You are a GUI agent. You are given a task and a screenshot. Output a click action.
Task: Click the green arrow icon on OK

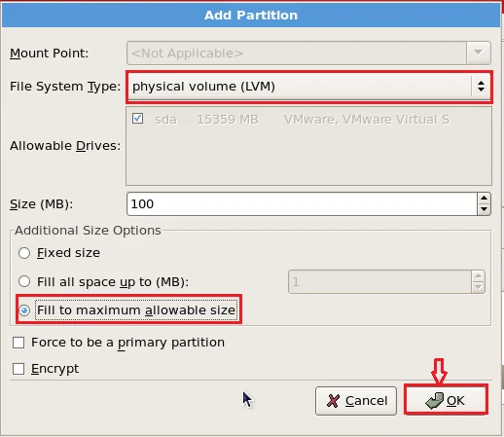click(435, 401)
